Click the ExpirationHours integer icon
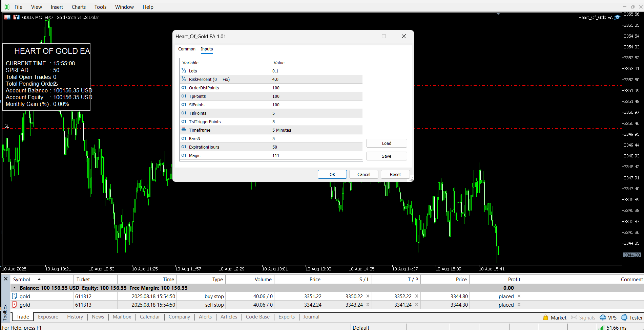Viewport: 644px width, 330px height. (184, 147)
